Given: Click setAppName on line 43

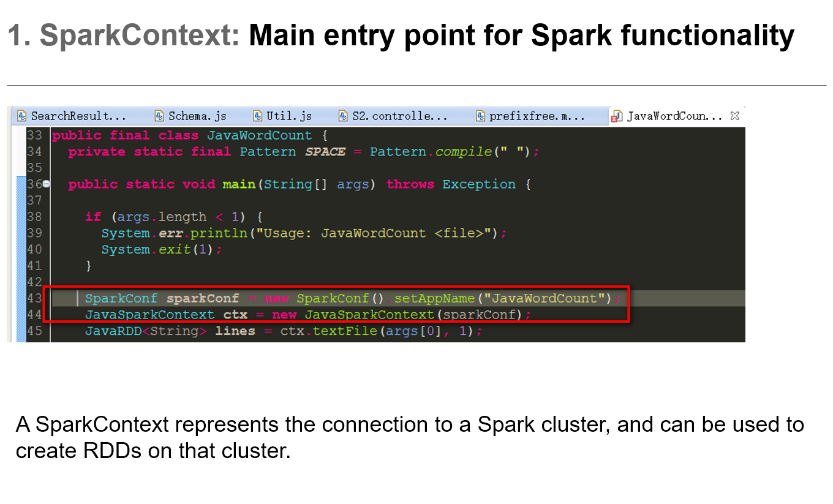Looking at the screenshot, I should 435,298.
